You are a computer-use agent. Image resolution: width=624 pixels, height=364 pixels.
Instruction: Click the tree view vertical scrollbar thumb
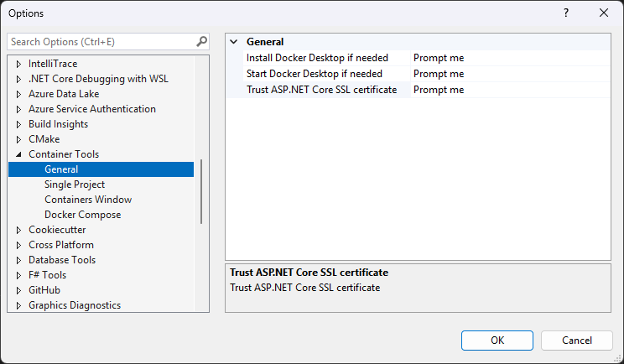[201, 191]
